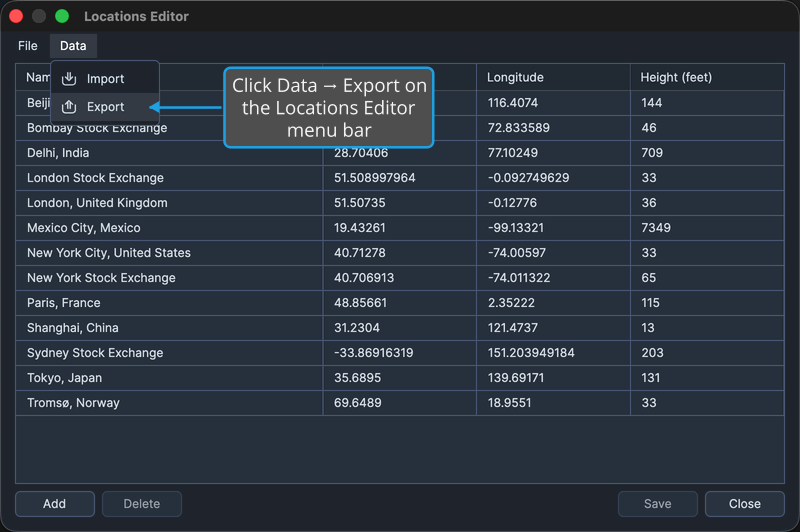Image resolution: width=800 pixels, height=532 pixels.
Task: Click height value 65
Action: click(649, 278)
